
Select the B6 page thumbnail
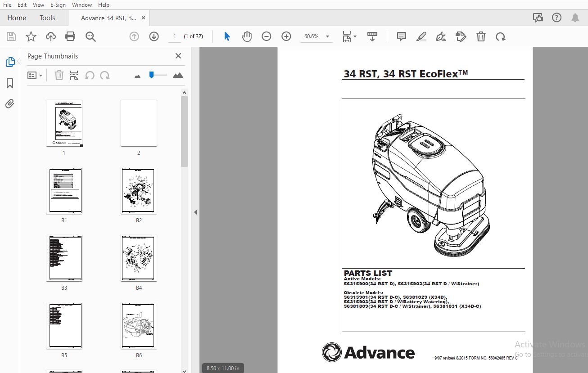pos(139,326)
